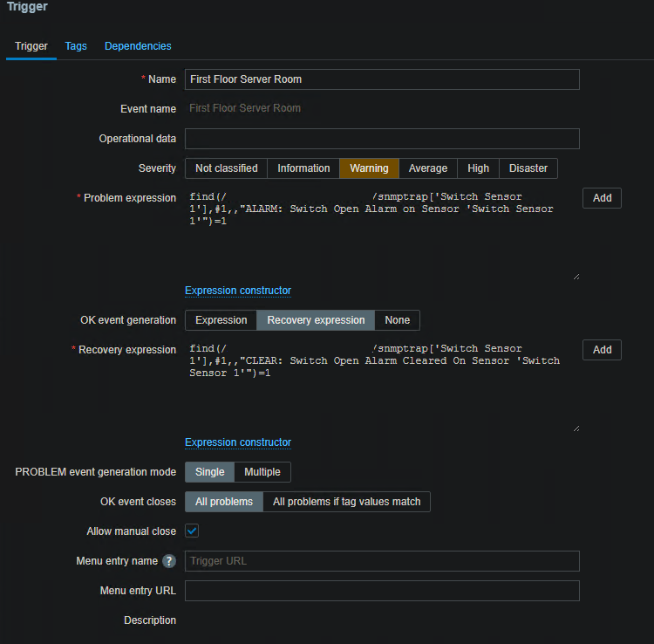
Task: Click the Menu entry name help icon
Action: [169, 561]
